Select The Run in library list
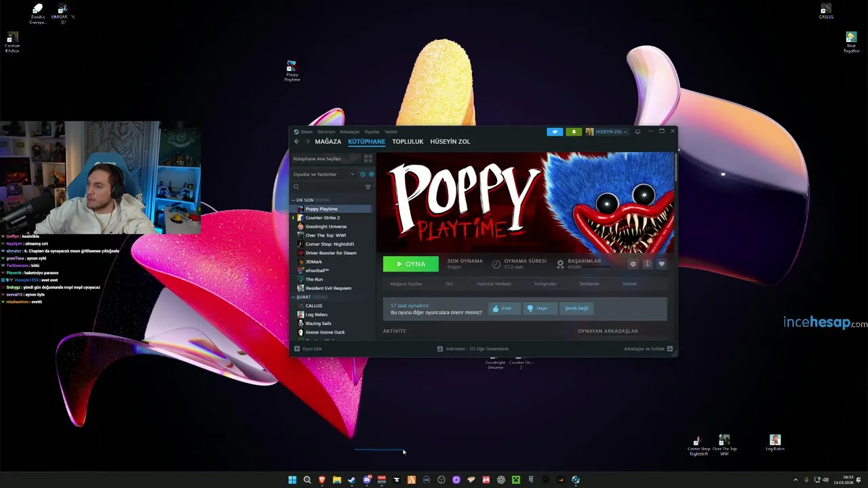The image size is (868, 488). point(332,279)
